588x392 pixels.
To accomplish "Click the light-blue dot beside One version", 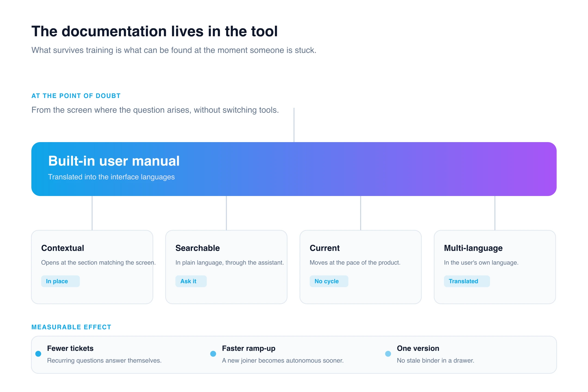I will [x=388, y=354].
